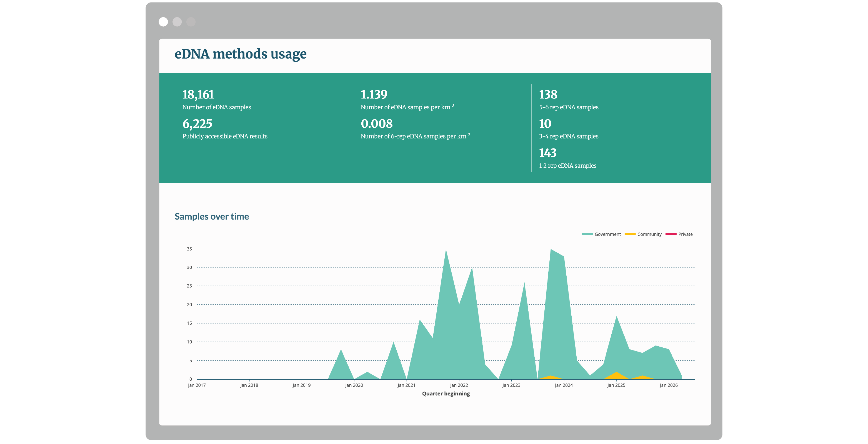Click the eDNA methods usage title
This screenshot has height=444, width=868.
point(241,54)
